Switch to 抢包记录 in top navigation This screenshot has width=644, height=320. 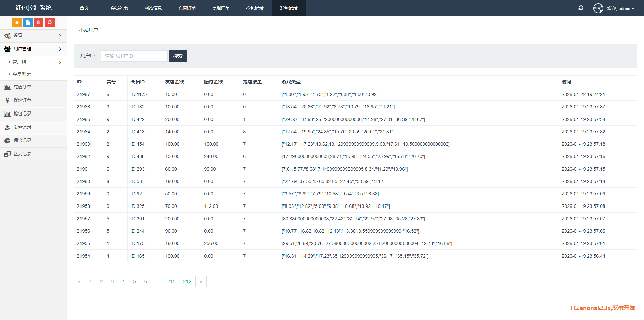(x=255, y=8)
